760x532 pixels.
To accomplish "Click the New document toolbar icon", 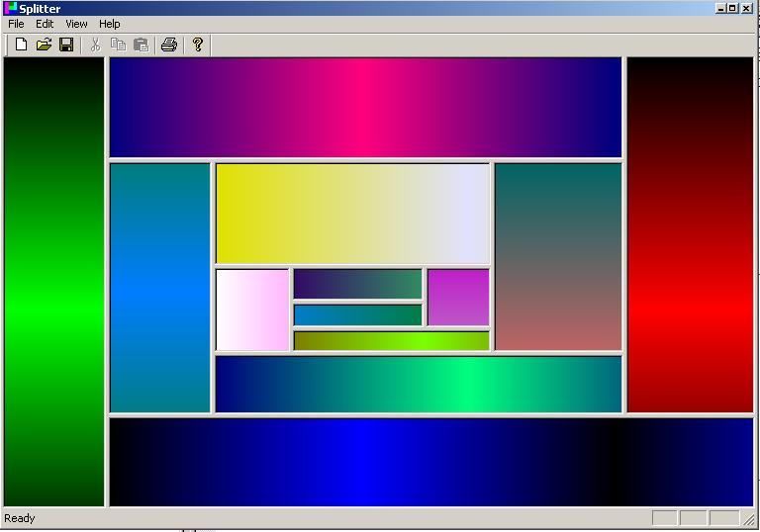I will [21, 44].
